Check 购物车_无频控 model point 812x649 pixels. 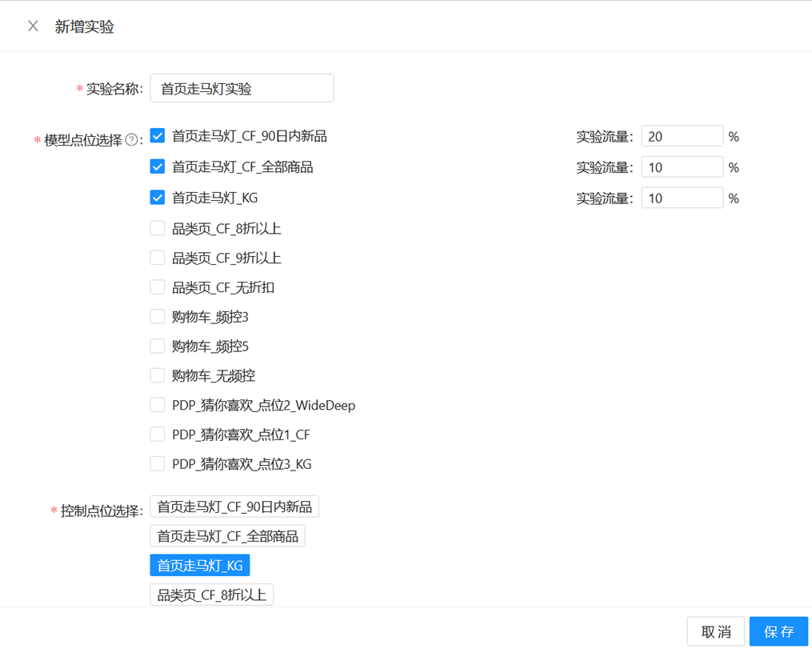158,375
